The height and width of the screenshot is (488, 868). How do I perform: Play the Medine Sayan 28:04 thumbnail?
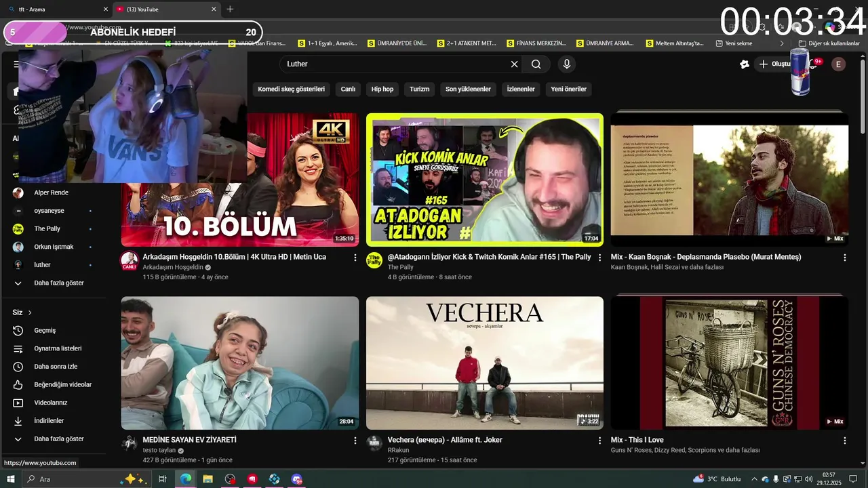point(240,363)
